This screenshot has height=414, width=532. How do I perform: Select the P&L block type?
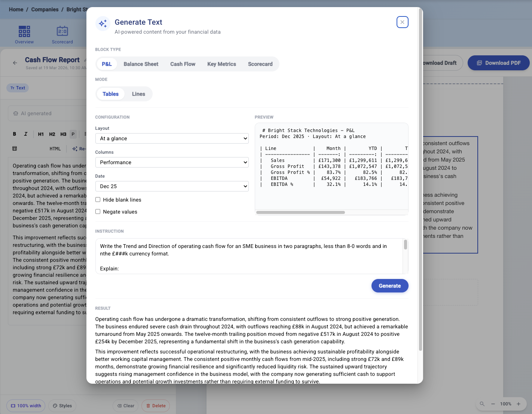pyautogui.click(x=107, y=64)
